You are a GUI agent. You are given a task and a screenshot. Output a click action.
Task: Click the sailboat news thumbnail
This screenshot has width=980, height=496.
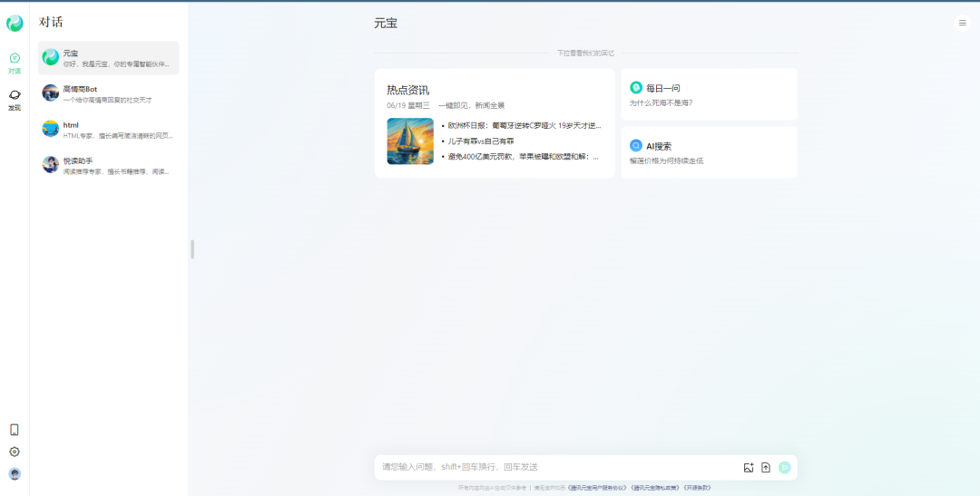point(410,141)
